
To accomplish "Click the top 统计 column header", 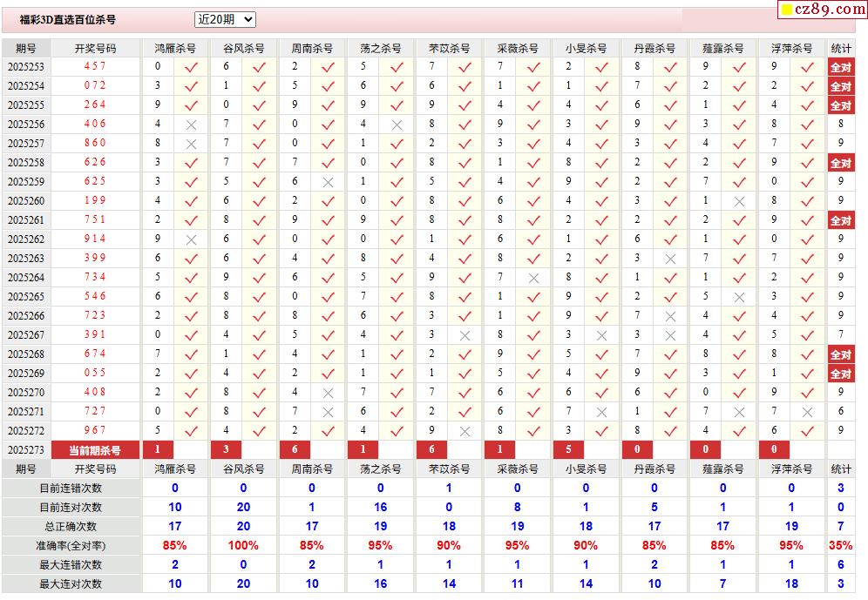I will tap(840, 48).
